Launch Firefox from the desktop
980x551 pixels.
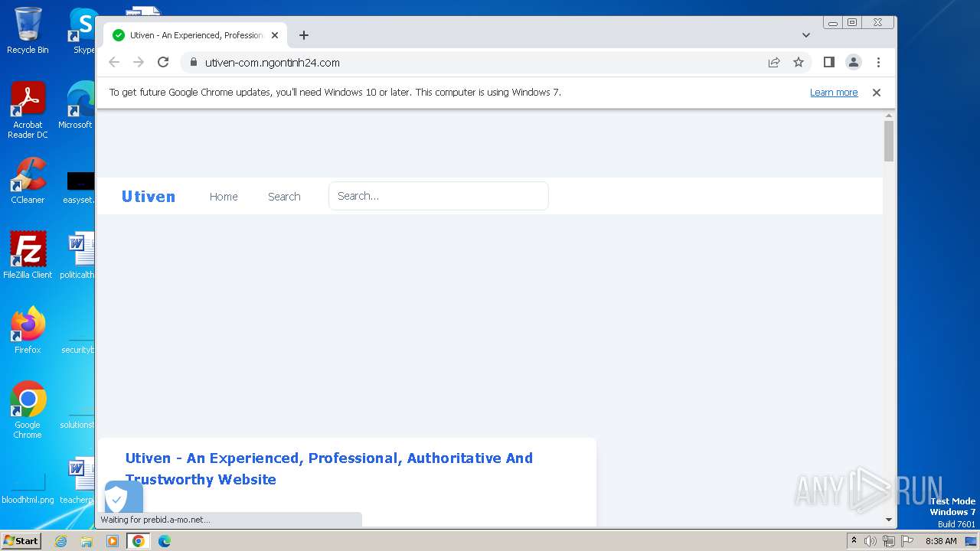coord(28,330)
